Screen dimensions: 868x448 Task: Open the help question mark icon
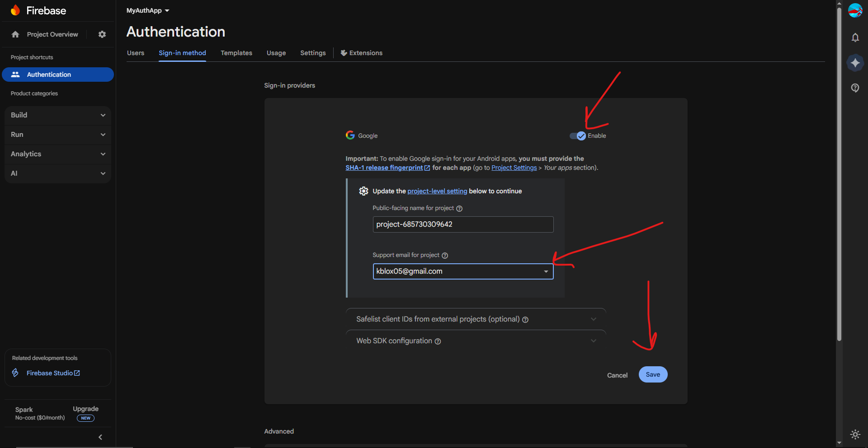coord(855,88)
